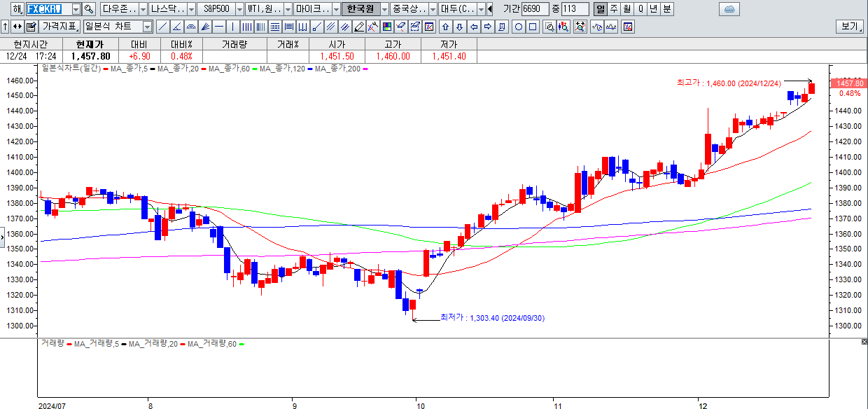This screenshot has width=868, height=409.
Task: Select the circle shape drawing tool
Action: tap(519, 27)
